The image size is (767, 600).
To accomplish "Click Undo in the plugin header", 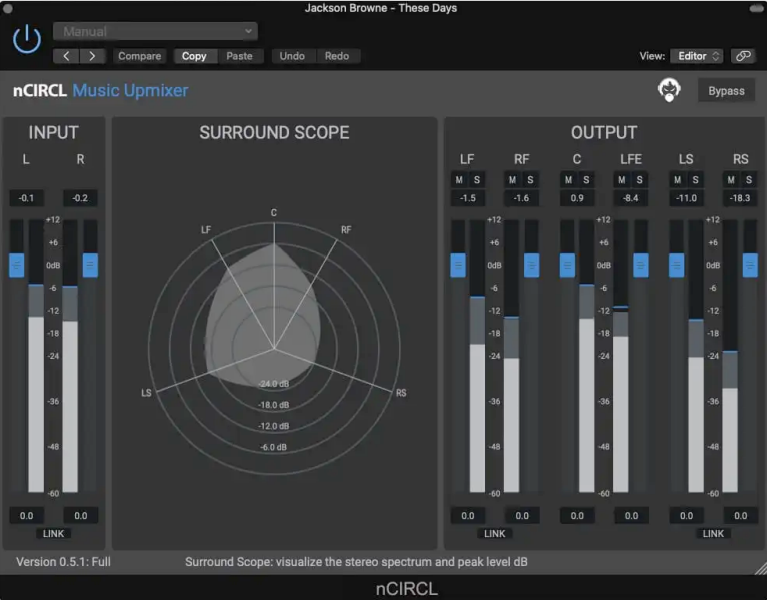I will point(292,56).
